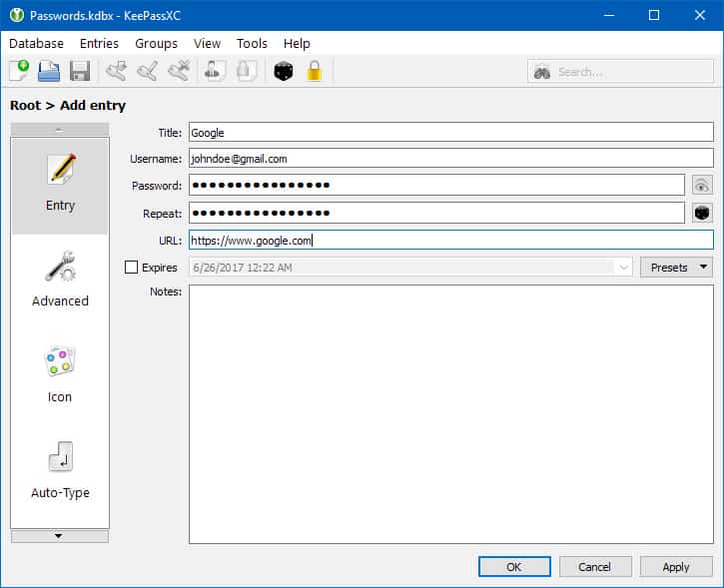Click the sidebar scroll-up arrow button
724x588 pixels.
pyautogui.click(x=60, y=130)
